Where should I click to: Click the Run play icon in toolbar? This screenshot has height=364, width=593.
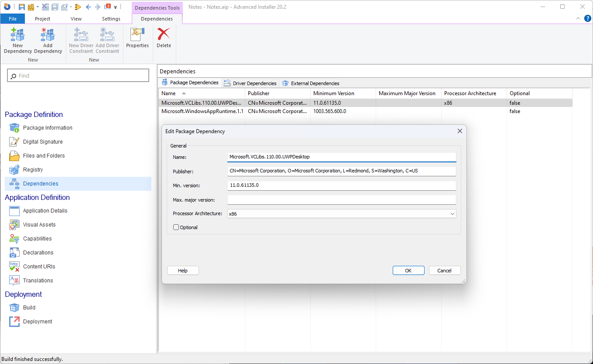(x=78, y=7)
